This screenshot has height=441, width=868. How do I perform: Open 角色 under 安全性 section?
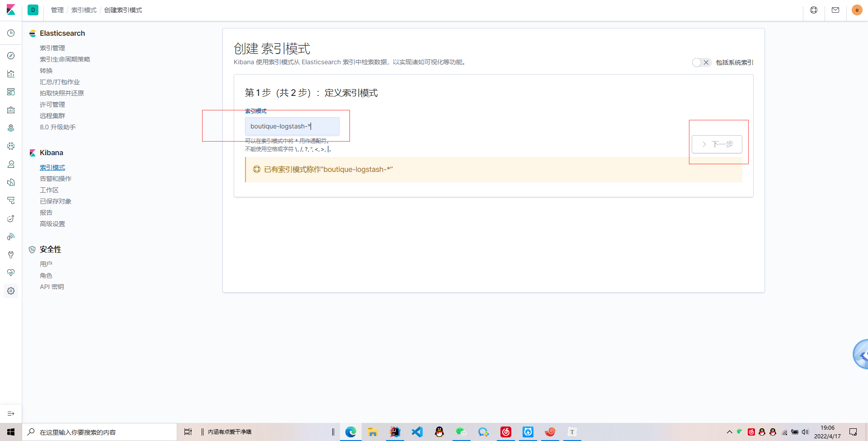(x=46, y=275)
